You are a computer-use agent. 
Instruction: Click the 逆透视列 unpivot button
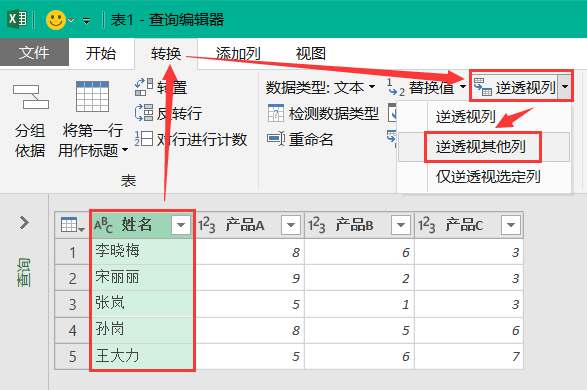click(515, 88)
